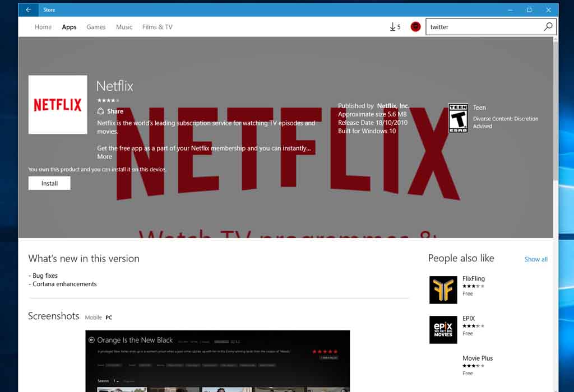Go to the Music section

[124, 27]
